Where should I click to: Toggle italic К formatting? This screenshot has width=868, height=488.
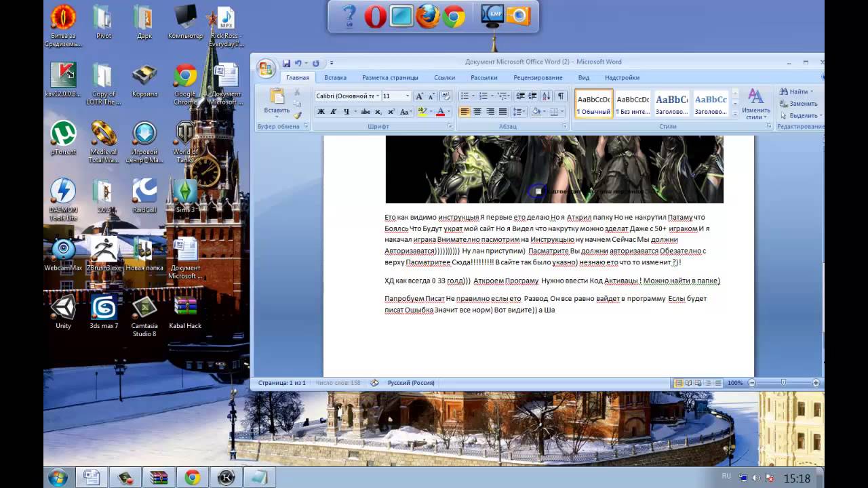334,112
